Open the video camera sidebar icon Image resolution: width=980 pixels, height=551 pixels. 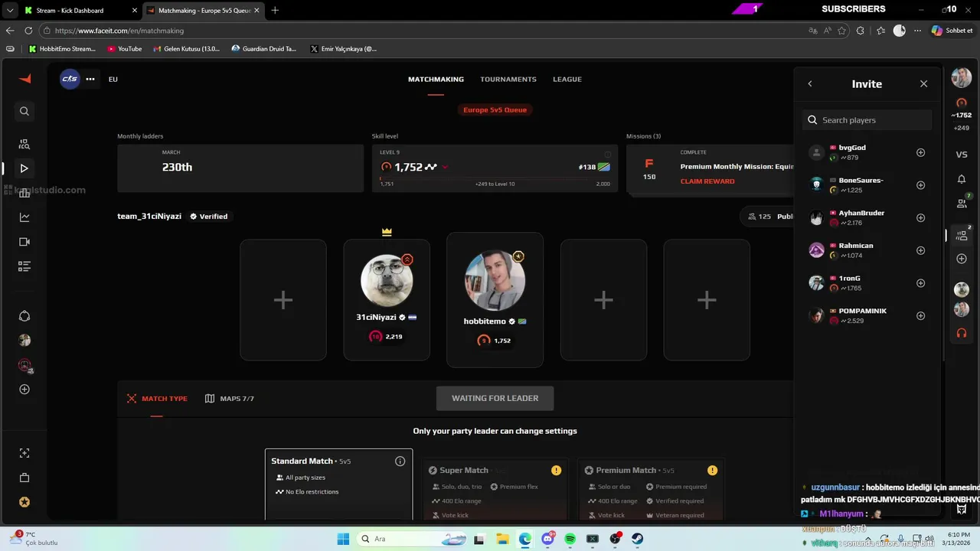[x=24, y=242]
